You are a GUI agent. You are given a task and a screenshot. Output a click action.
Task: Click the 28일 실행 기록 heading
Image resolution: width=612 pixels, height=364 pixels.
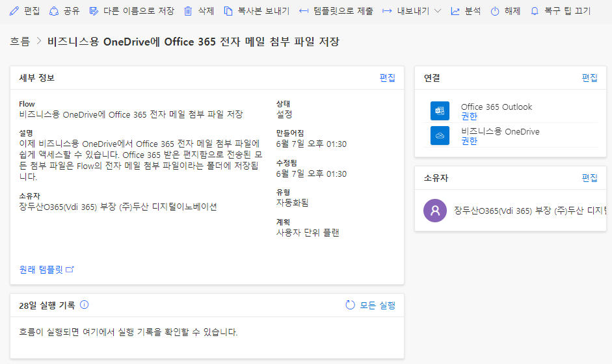click(47, 305)
